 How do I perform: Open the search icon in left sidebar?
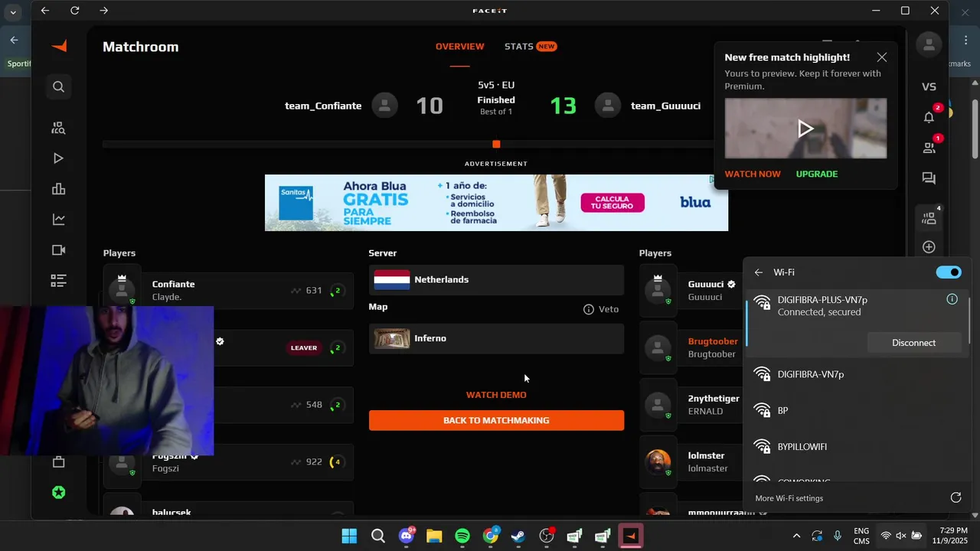[58, 86]
